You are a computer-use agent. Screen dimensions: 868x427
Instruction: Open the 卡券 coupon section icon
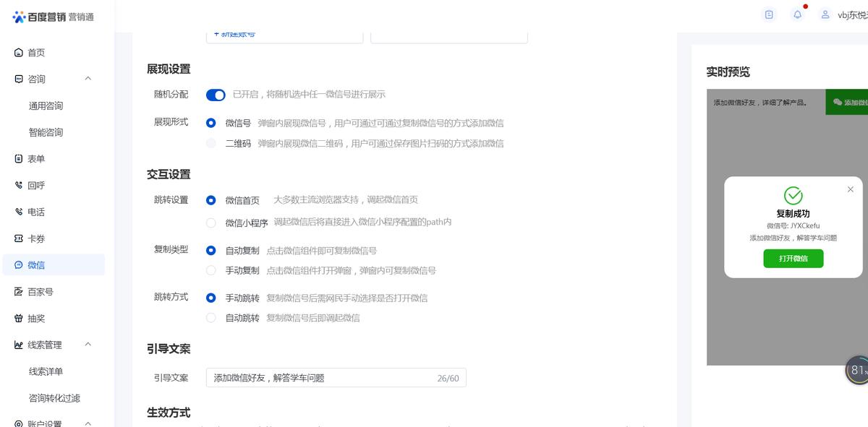(x=18, y=238)
